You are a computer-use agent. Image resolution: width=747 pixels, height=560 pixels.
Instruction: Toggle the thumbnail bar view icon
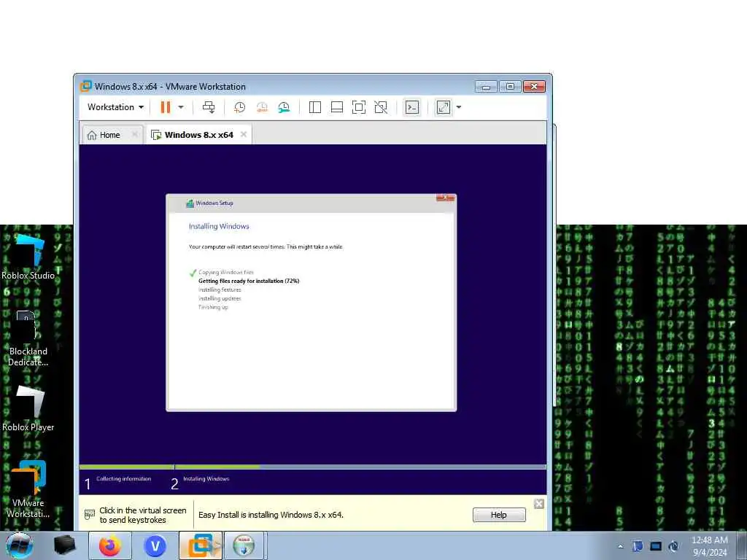click(x=337, y=107)
